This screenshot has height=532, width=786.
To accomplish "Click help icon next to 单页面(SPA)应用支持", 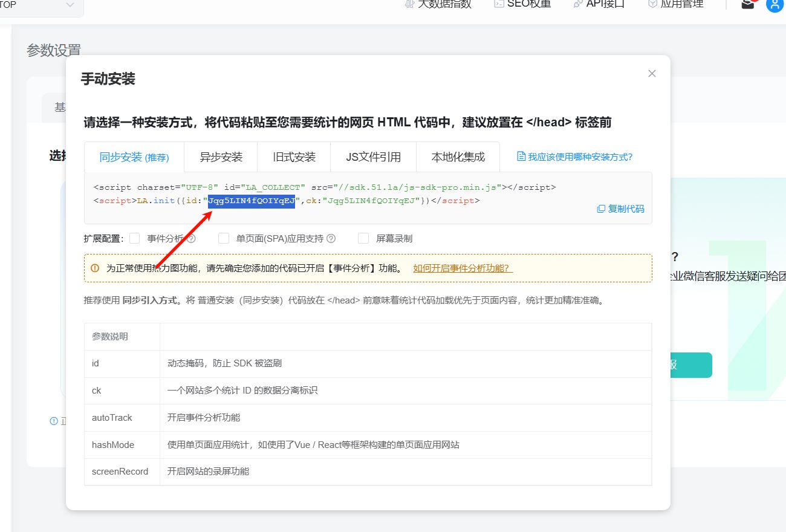I will click(331, 239).
